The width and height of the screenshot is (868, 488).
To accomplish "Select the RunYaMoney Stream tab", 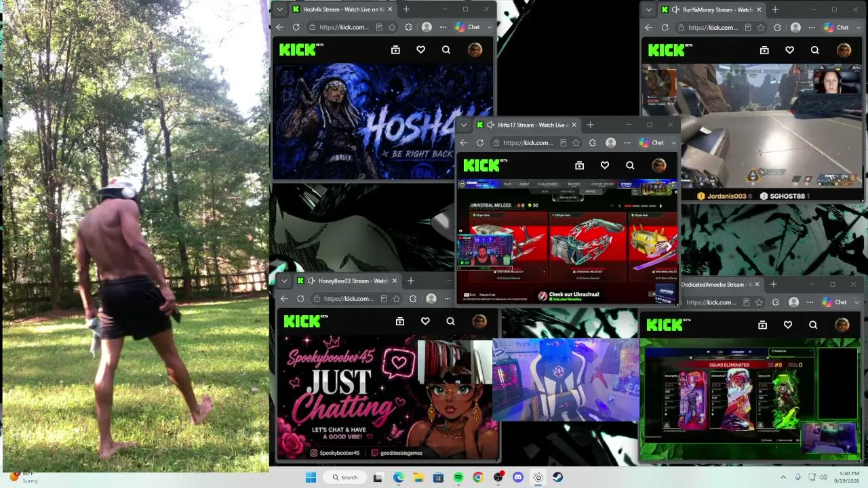I will click(x=712, y=9).
